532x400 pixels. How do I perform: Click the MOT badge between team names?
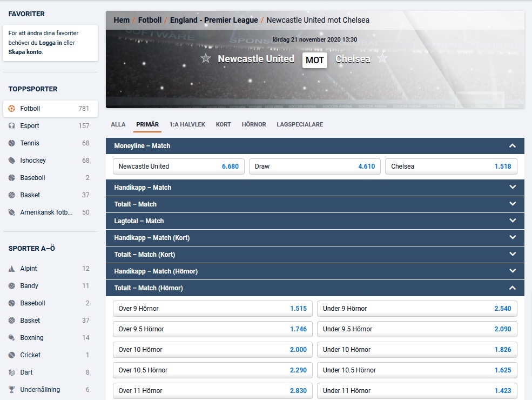tap(314, 60)
